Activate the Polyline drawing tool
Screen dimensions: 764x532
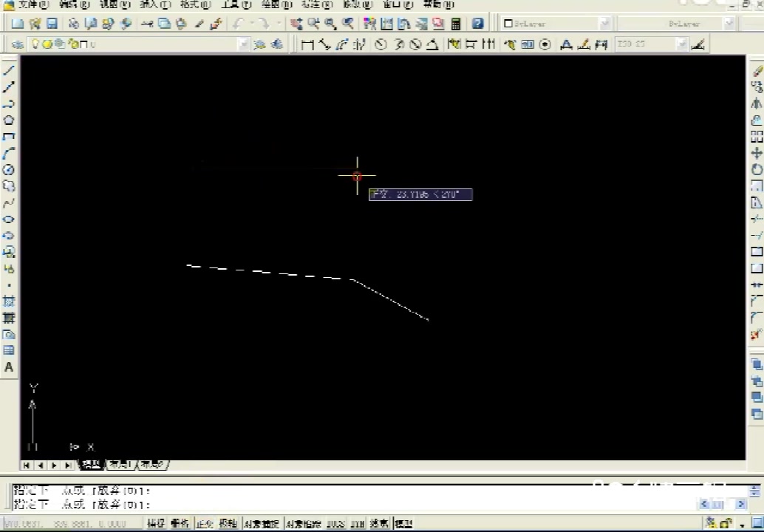(x=9, y=103)
